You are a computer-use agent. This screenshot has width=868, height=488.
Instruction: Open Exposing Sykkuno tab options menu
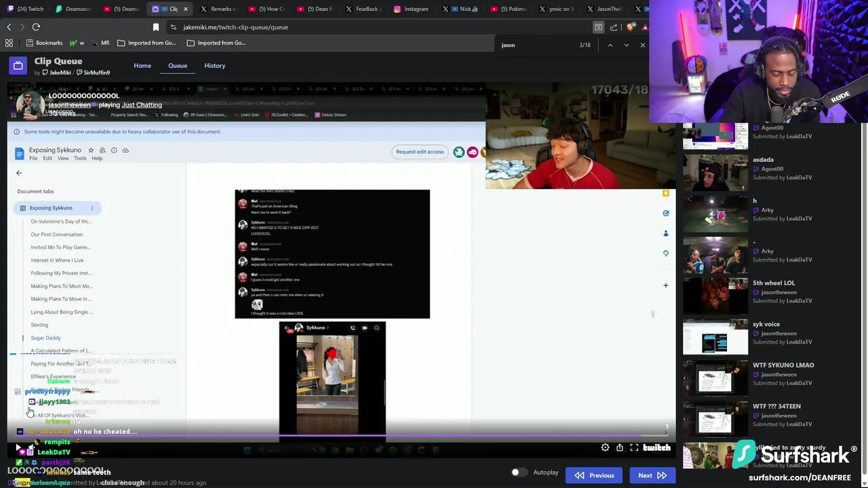pos(92,208)
